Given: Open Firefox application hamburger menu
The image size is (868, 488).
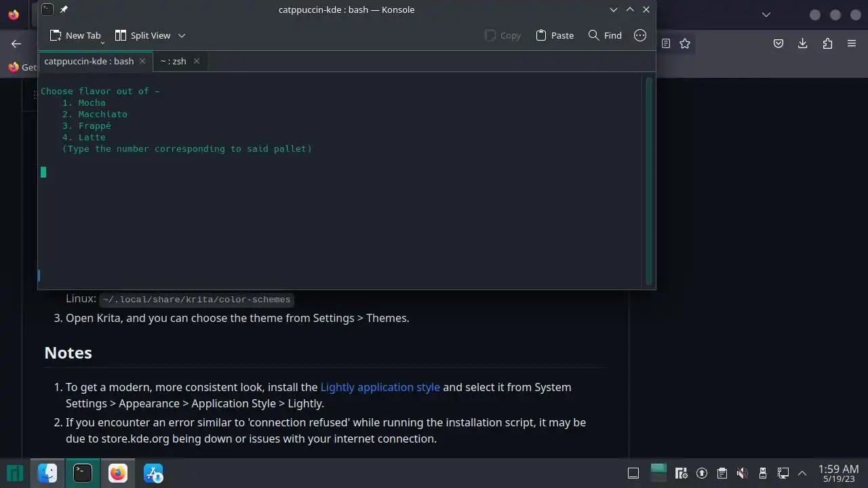Looking at the screenshot, I should click(x=852, y=43).
